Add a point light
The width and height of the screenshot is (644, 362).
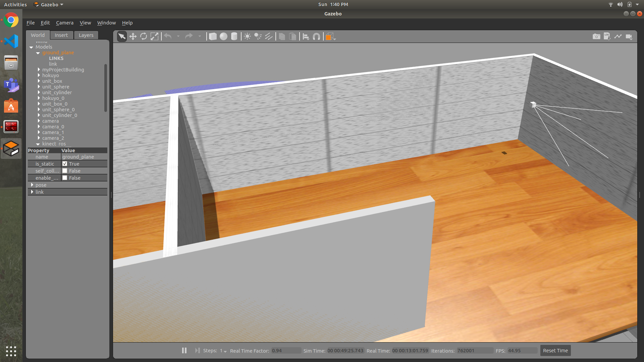coord(247,37)
